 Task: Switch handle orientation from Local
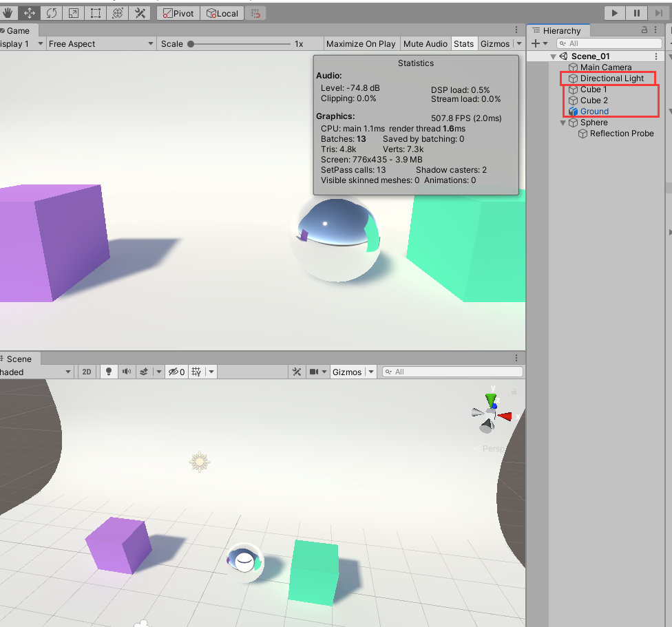click(x=222, y=12)
